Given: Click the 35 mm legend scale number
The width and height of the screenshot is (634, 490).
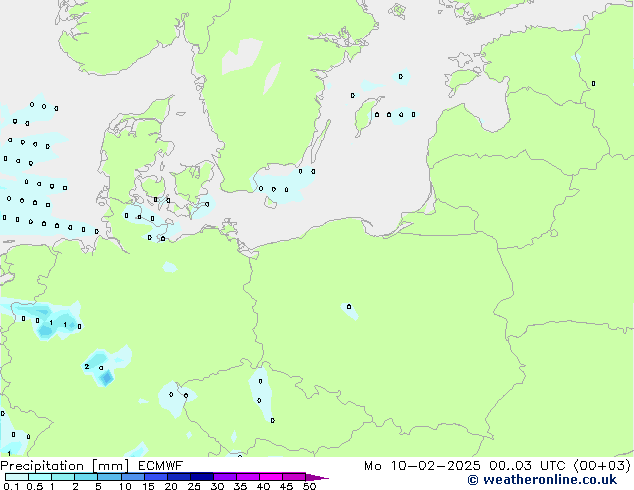Looking at the screenshot, I should point(240,486).
